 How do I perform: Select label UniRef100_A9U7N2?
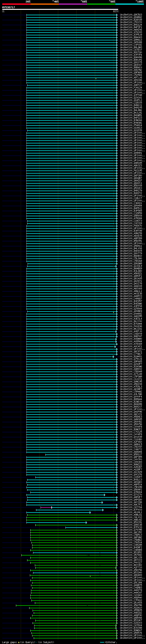click(131, 70)
